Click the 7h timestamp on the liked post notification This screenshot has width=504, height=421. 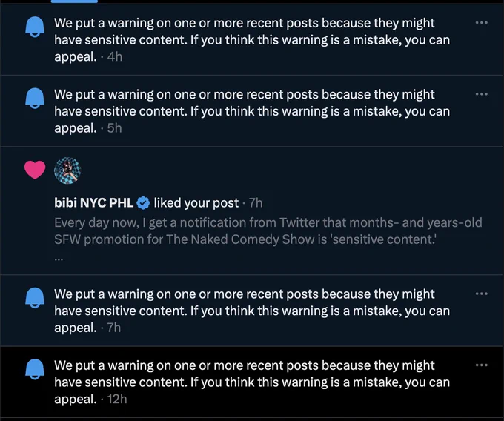click(256, 203)
